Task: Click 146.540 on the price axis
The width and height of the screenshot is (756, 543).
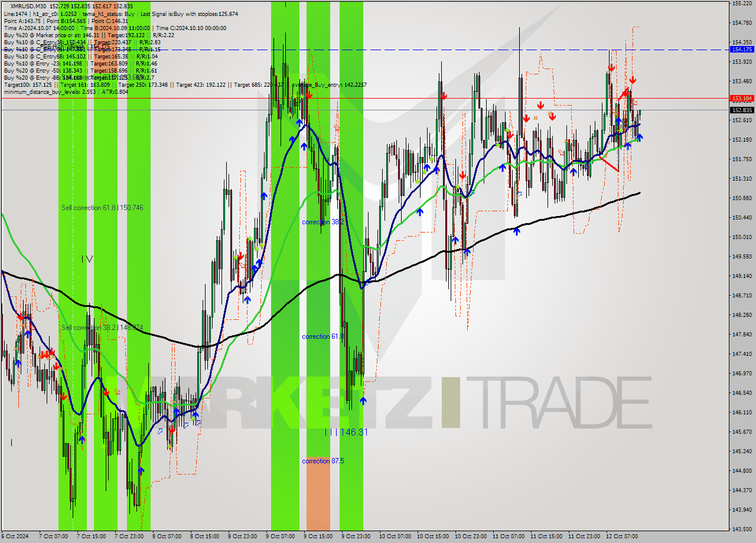Action: [742, 392]
